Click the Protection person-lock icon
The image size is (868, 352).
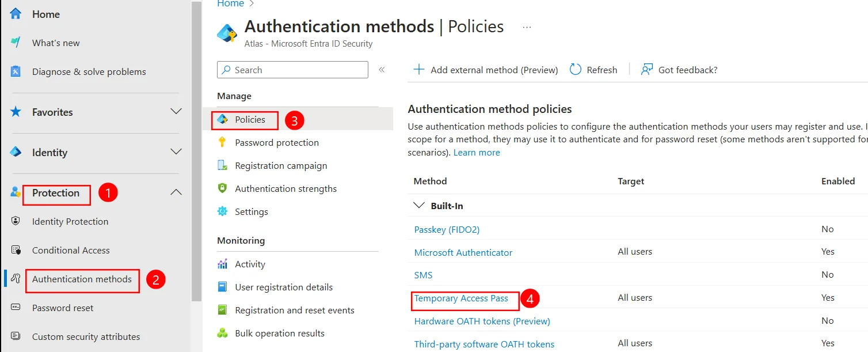(16, 192)
